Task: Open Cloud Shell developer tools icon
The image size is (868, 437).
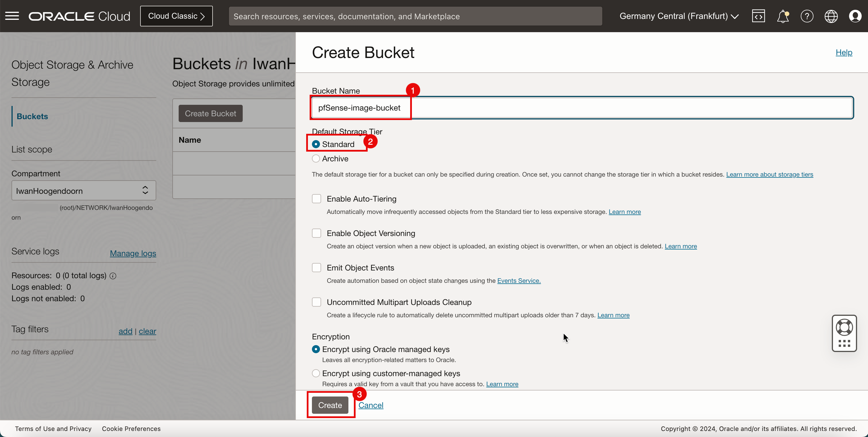Action: pos(758,16)
